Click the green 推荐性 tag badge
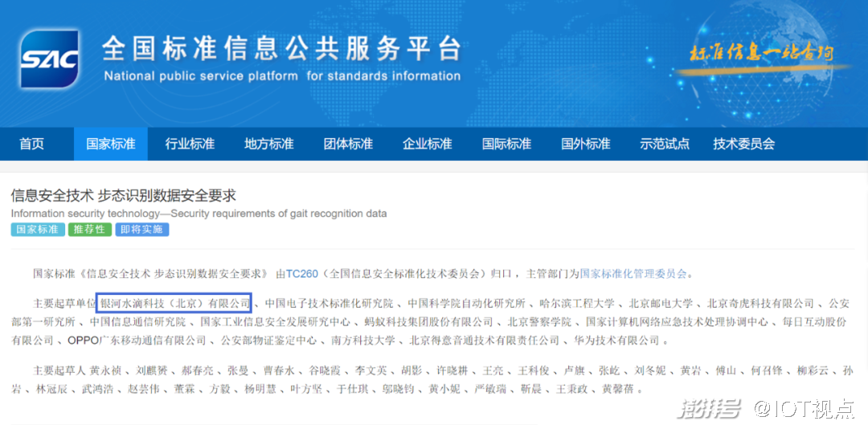The width and height of the screenshot is (868, 425). 89,230
